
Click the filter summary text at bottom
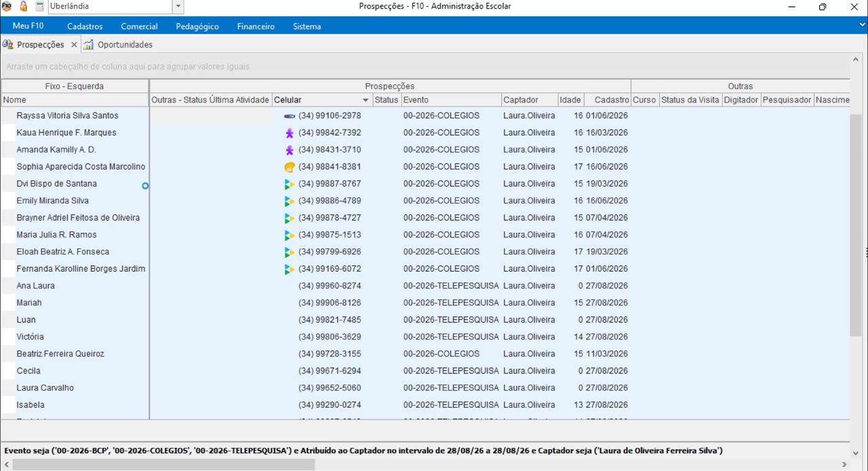(363, 451)
